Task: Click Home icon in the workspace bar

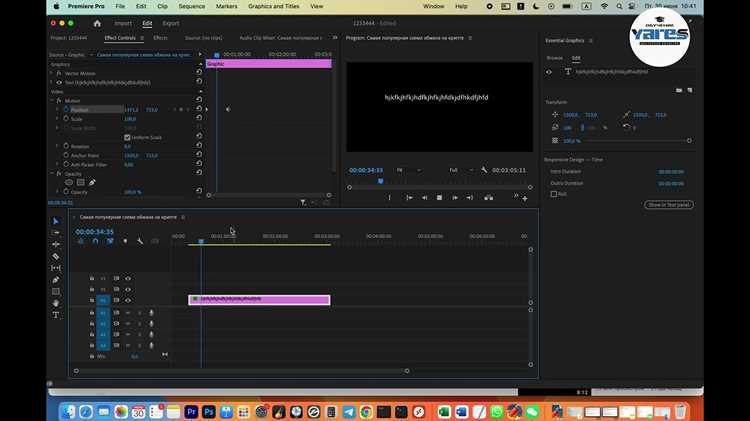Action: point(97,23)
